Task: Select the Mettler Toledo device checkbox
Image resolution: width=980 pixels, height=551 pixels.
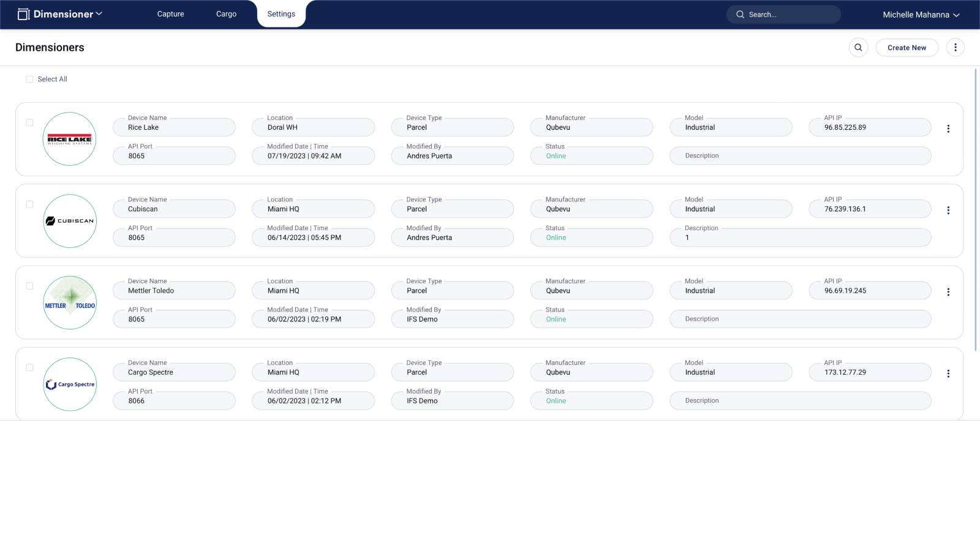Action: click(x=29, y=286)
